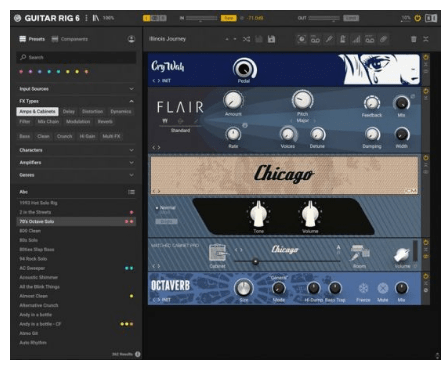This screenshot has width=447, height=365.
Task: Click the floppy disk save preset icon
Action: click(271, 39)
